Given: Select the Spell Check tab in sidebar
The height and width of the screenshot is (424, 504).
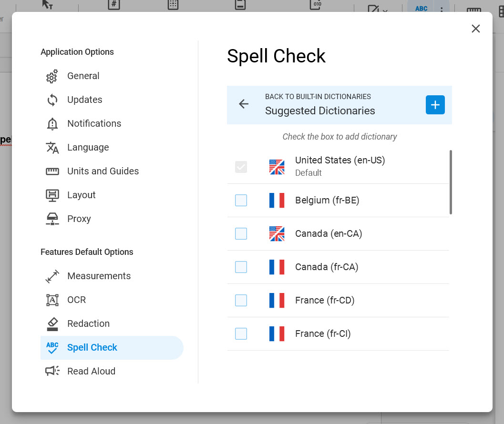Looking at the screenshot, I should click(92, 347).
